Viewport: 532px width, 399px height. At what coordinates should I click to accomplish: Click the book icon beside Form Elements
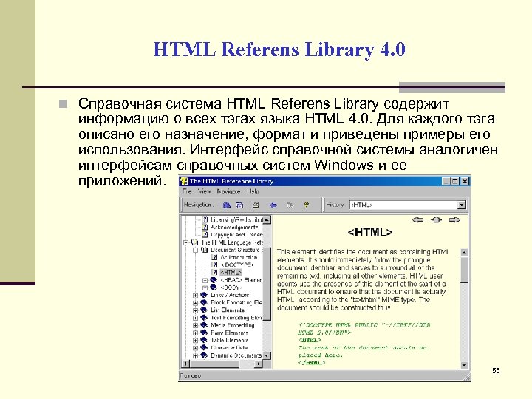(x=204, y=332)
